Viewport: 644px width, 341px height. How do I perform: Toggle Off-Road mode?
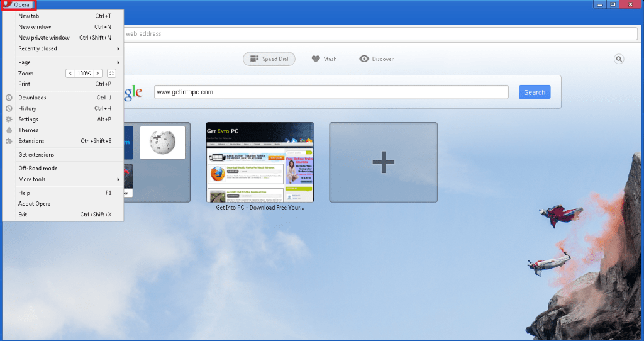64,168
